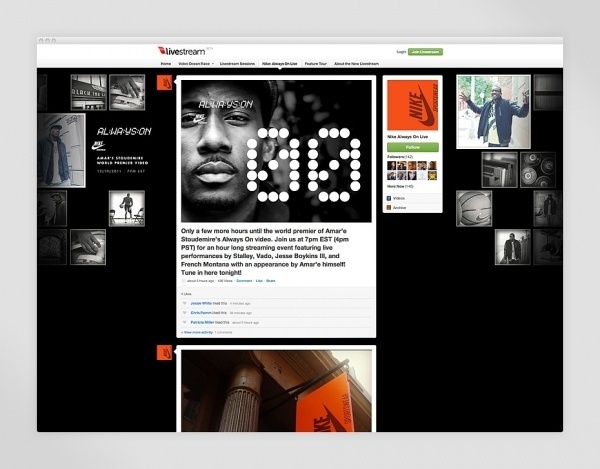Image resolution: width=600 pixels, height=469 pixels.
Task: Open the Feature Tour menu item
Action: click(316, 64)
